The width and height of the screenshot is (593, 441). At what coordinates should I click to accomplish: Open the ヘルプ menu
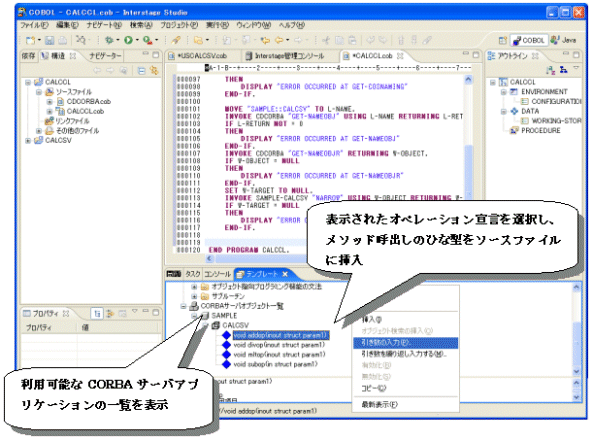[x=292, y=25]
